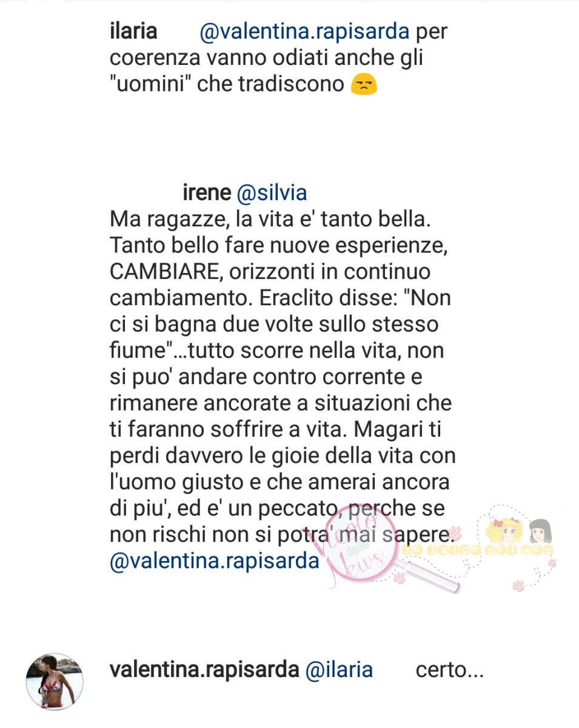
Task: Click the yellow 'le talpe del web' watermark text
Action: tap(477, 550)
